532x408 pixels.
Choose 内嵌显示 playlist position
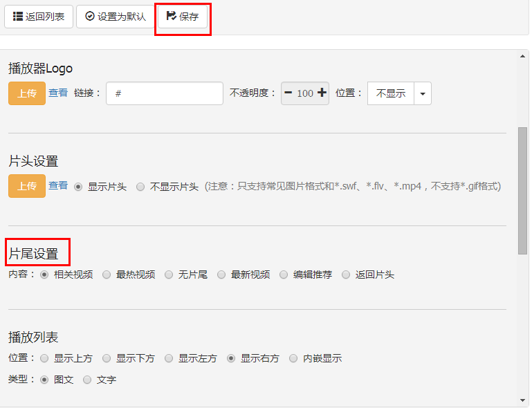point(293,358)
